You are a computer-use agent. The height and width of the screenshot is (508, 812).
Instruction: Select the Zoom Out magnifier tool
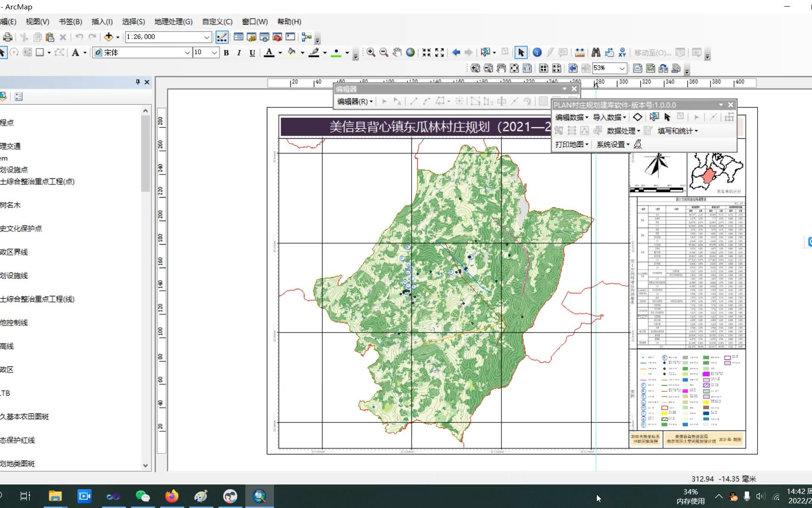[x=384, y=52]
